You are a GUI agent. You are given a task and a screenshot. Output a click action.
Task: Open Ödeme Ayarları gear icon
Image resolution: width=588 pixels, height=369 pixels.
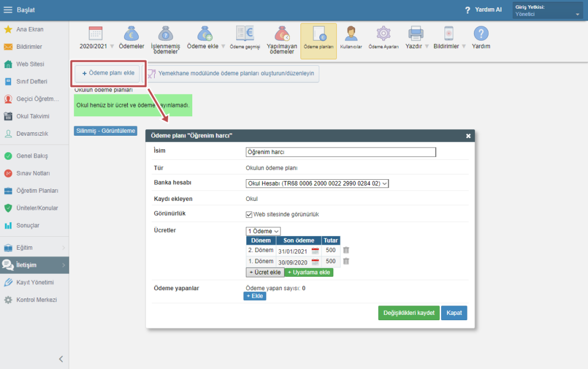383,33
